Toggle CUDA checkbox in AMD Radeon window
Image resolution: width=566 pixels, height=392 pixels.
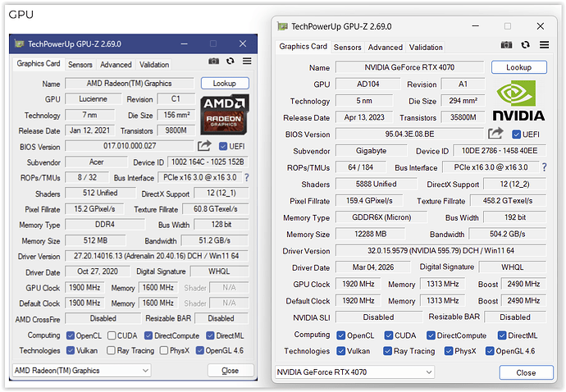click(112, 335)
